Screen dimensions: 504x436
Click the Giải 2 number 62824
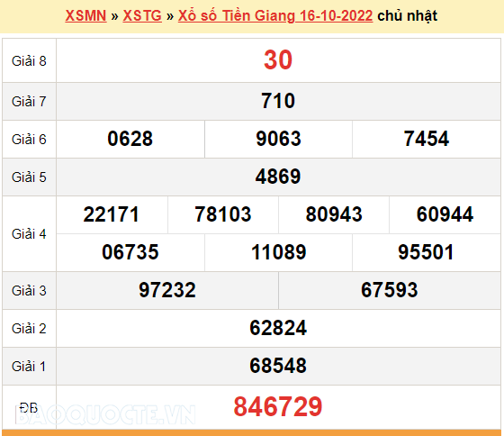point(278,328)
